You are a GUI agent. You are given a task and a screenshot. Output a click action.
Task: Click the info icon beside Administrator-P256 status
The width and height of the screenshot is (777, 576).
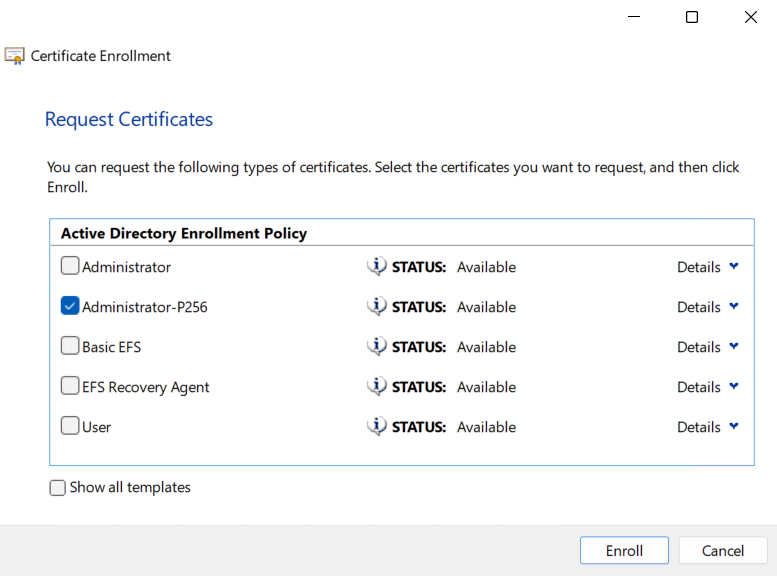(377, 307)
